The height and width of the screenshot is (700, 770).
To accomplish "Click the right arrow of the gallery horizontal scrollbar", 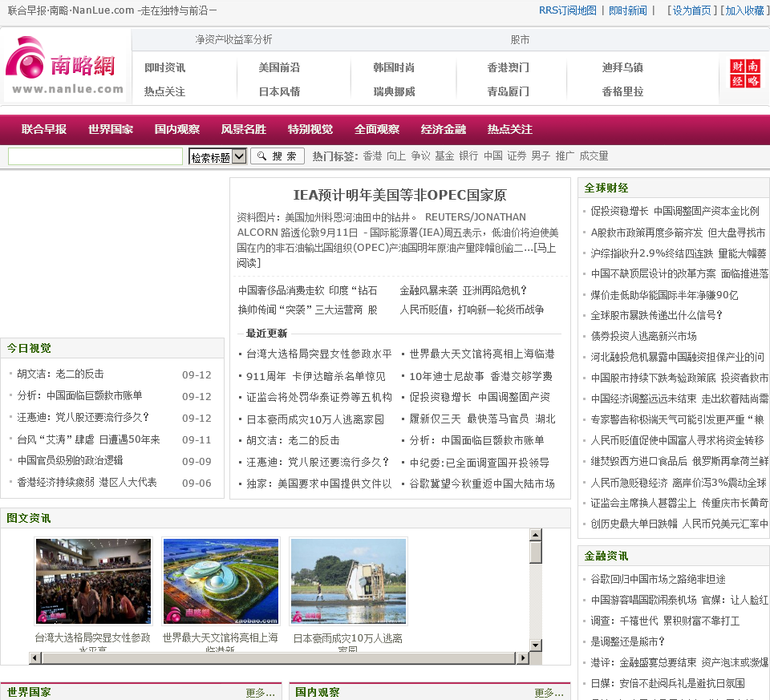I will [523, 658].
